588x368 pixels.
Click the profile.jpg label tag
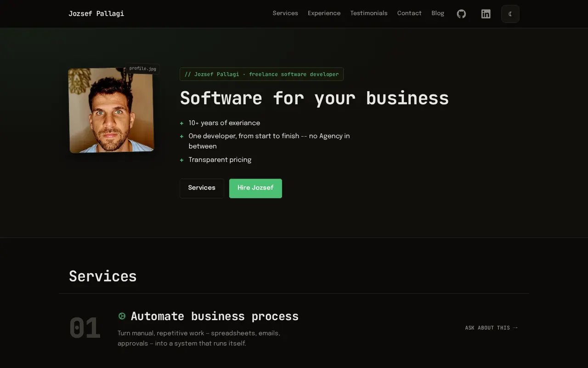142,69
